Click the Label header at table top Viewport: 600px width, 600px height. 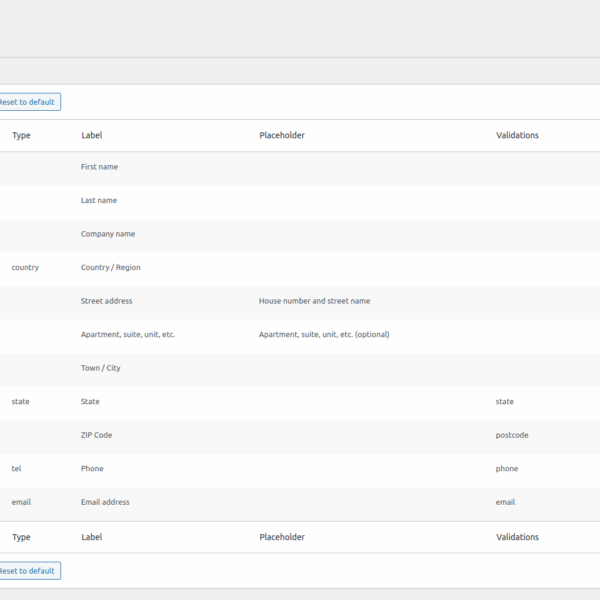91,135
